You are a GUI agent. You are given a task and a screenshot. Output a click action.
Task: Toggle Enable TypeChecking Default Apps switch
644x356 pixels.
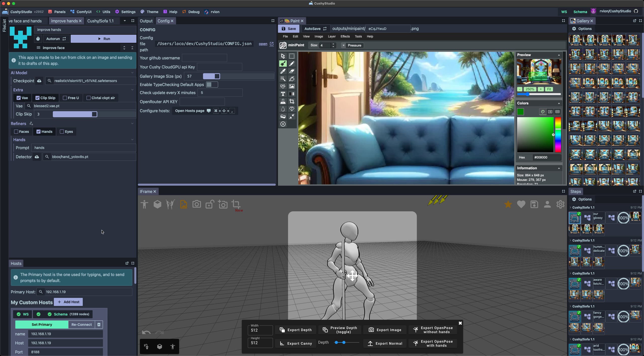212,85
